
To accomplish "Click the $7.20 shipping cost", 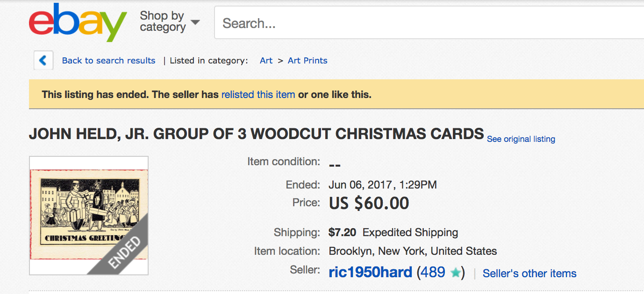I will [342, 232].
